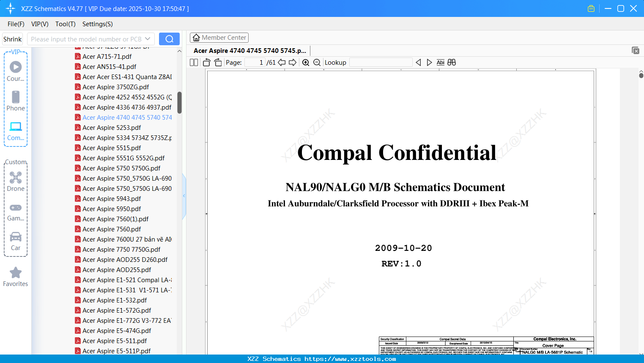Find the next Lookup match
Screen dimensions: 644x363
pyautogui.click(x=429, y=63)
